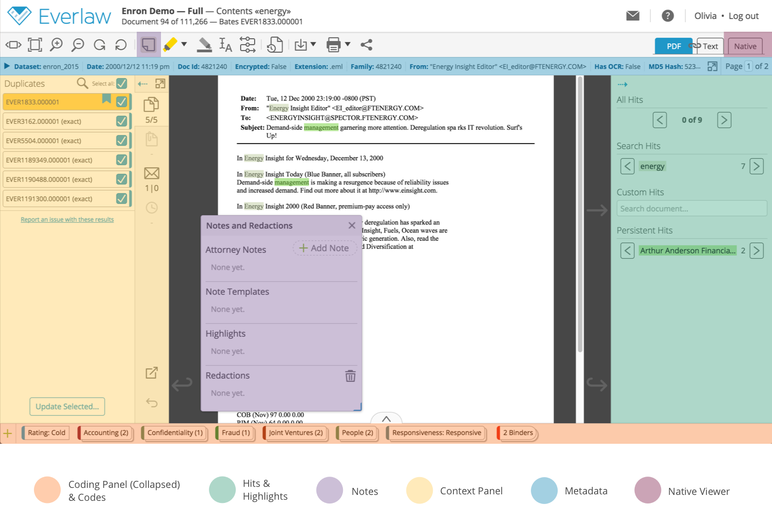Expand the metadata bar triangle
The height and width of the screenshot is (532, 772).
point(7,66)
